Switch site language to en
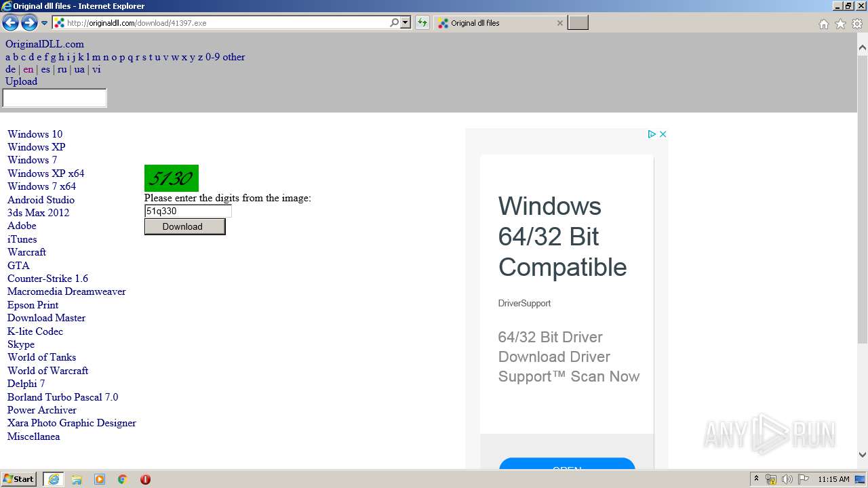The image size is (868, 488). coord(28,69)
